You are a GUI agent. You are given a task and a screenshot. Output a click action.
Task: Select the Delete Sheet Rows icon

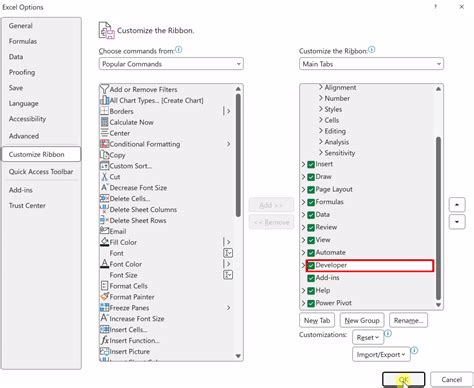pos(105,220)
